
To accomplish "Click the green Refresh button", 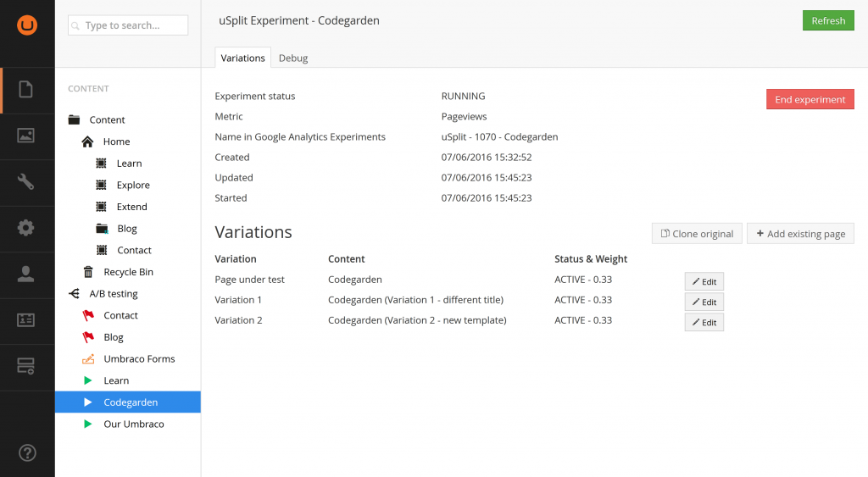I will pos(827,20).
